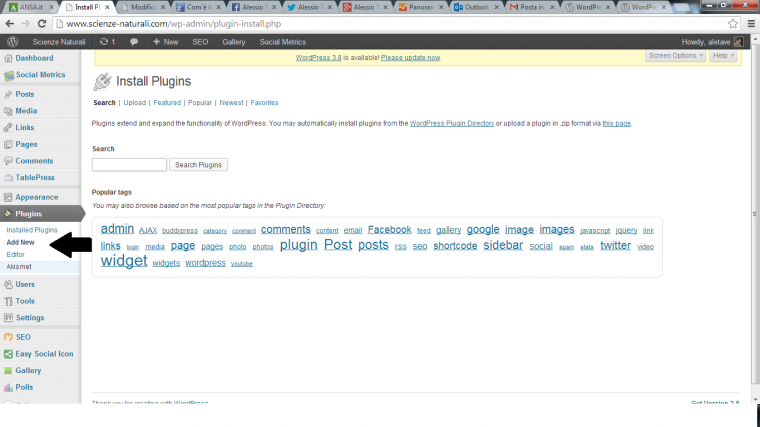This screenshot has height=427, width=760.
Task: Click the Search Plugins button
Action: [x=198, y=165]
